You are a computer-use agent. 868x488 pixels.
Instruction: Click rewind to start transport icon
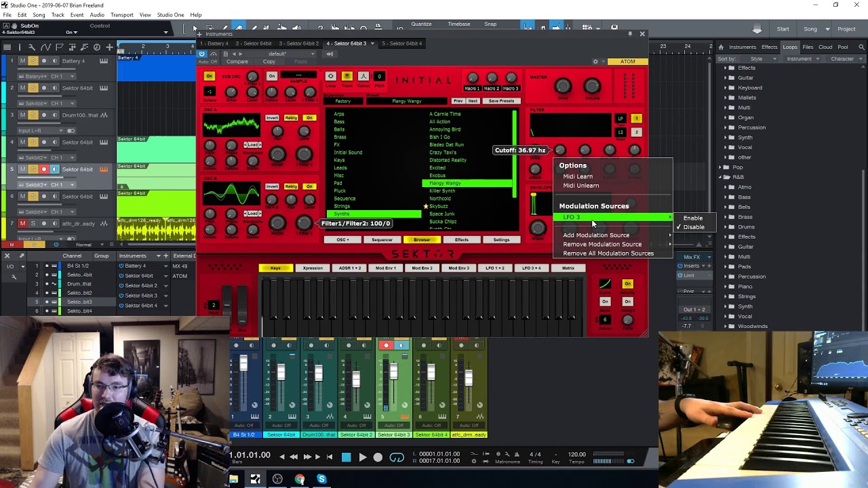pos(330,457)
